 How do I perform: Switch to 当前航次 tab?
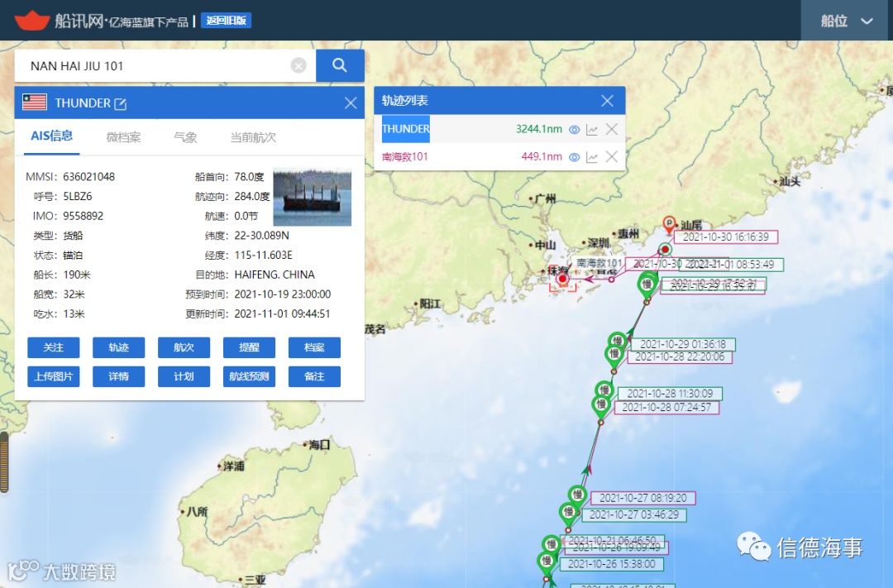(x=253, y=137)
